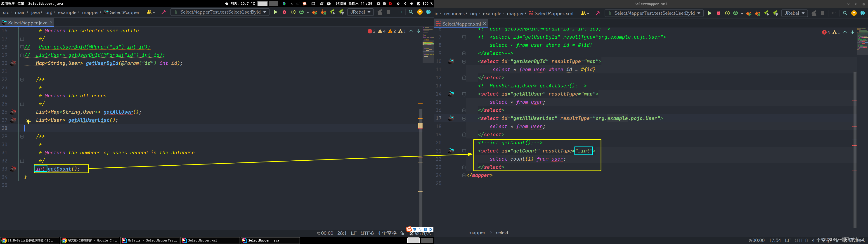Start Debug in SelectMapper.java window
This screenshot has height=244, width=868.
[x=284, y=12]
